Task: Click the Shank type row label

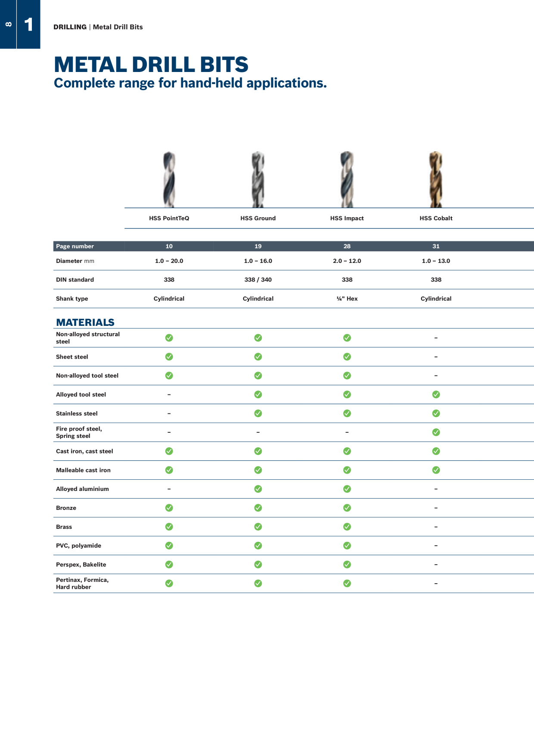Action: [x=72, y=299]
